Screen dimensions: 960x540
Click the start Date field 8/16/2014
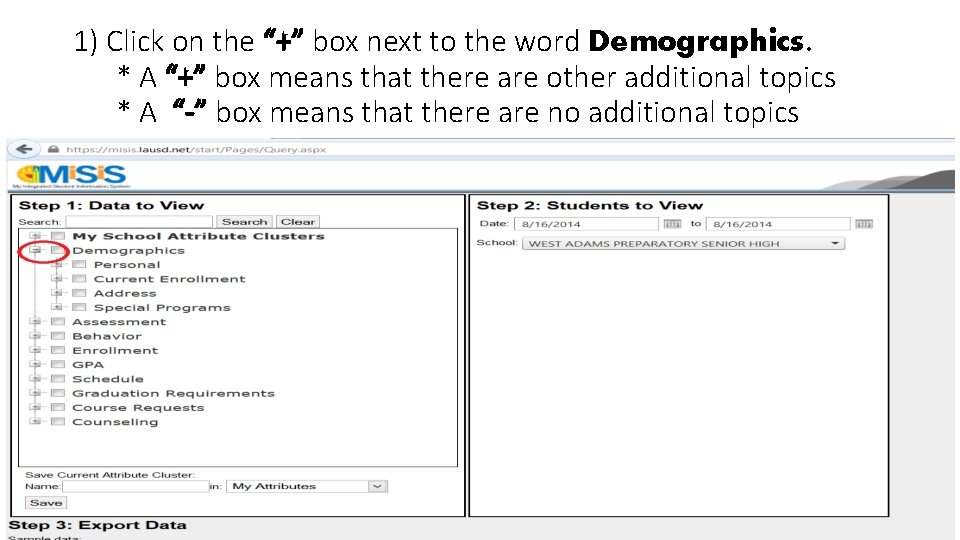pos(587,224)
